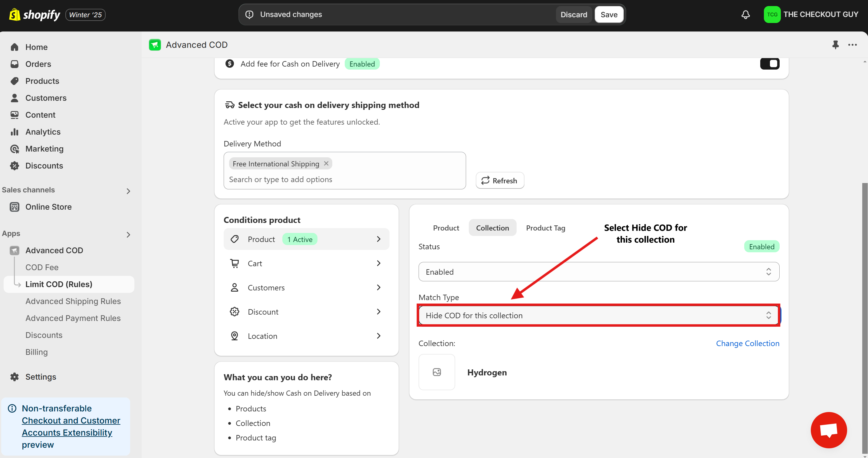868x458 pixels.
Task: Open Checkout and Customer Accounts Extensibility link
Action: 71,426
